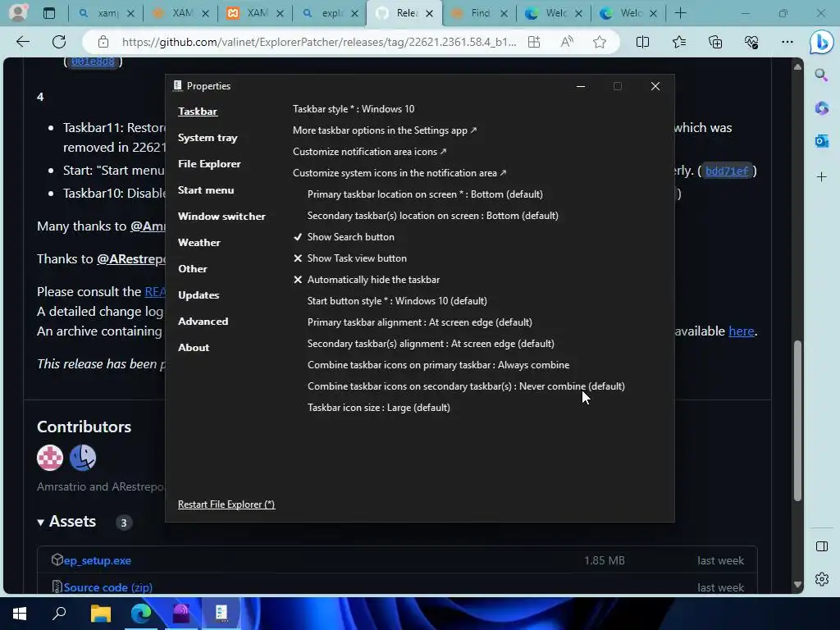Download ep_setup.exe asset
Screen dimensions: 840x630
click(x=97, y=560)
